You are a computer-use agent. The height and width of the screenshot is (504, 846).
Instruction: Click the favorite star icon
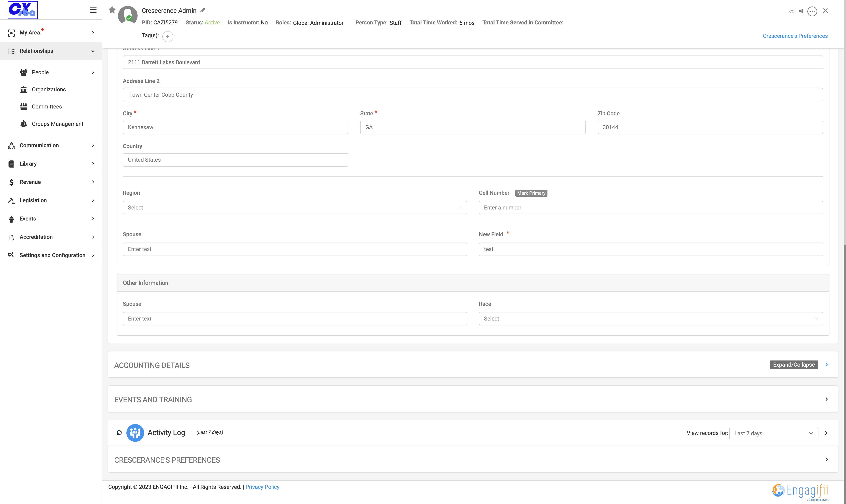point(112,10)
